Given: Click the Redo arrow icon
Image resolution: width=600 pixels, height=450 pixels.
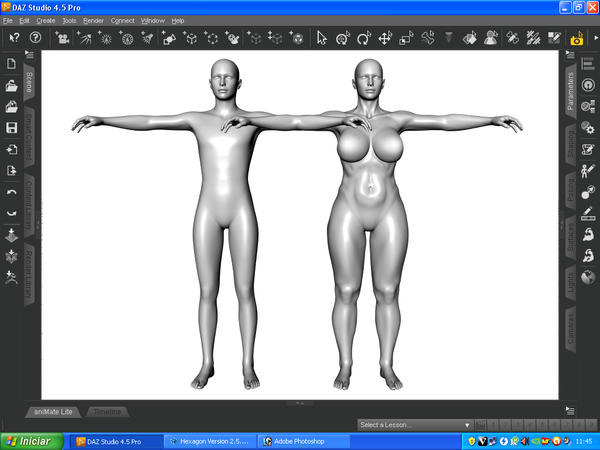Looking at the screenshot, I should (11, 213).
